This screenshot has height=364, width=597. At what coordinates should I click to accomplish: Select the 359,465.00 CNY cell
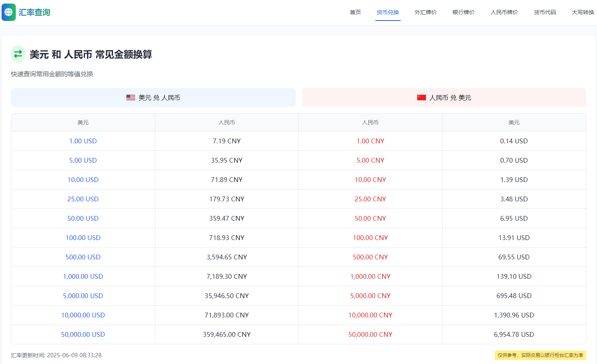[227, 334]
